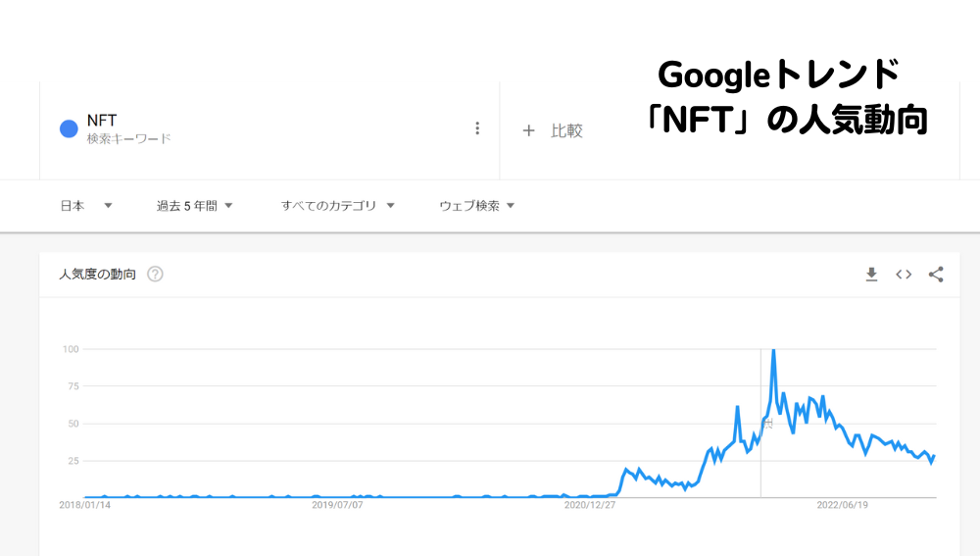Screen dimensions: 980x556
Task: Click the share icon on chart
Action: pyautogui.click(x=936, y=274)
